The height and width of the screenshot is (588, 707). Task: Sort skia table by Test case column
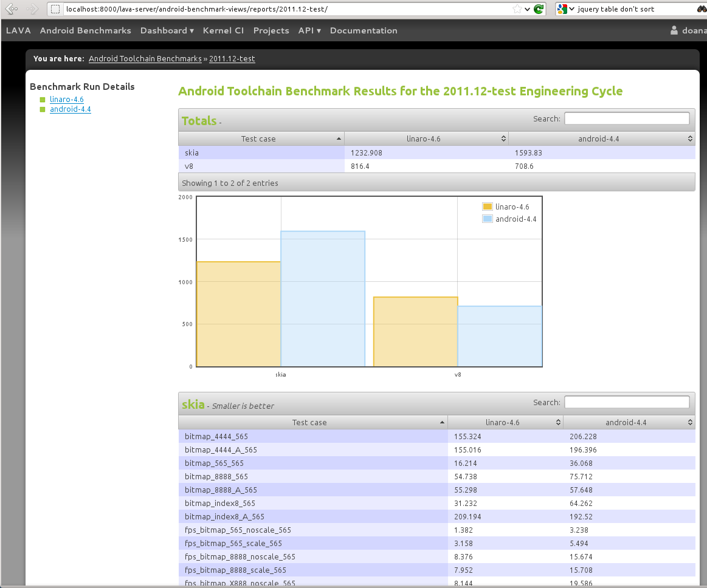point(312,423)
